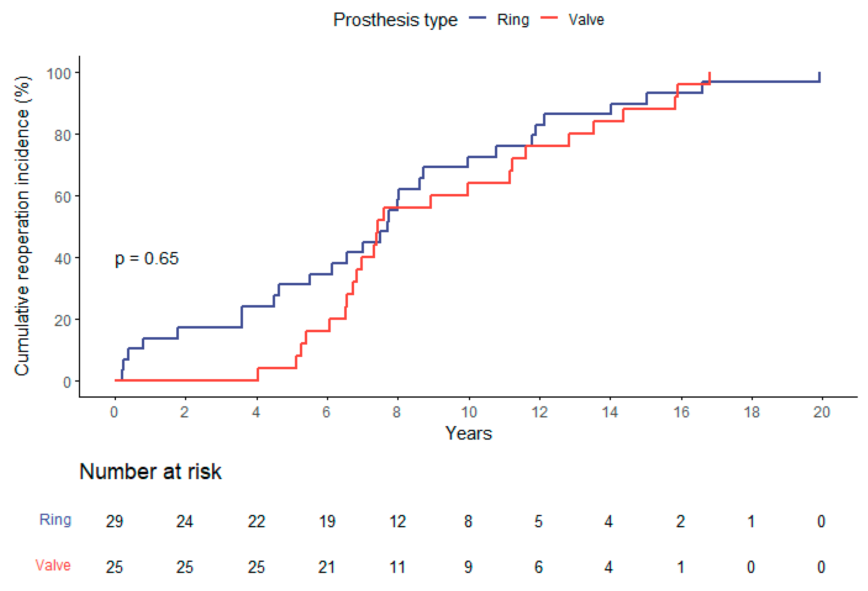Select the red Valve row label in risk table
The width and height of the screenshot is (868, 591).
pos(53,565)
